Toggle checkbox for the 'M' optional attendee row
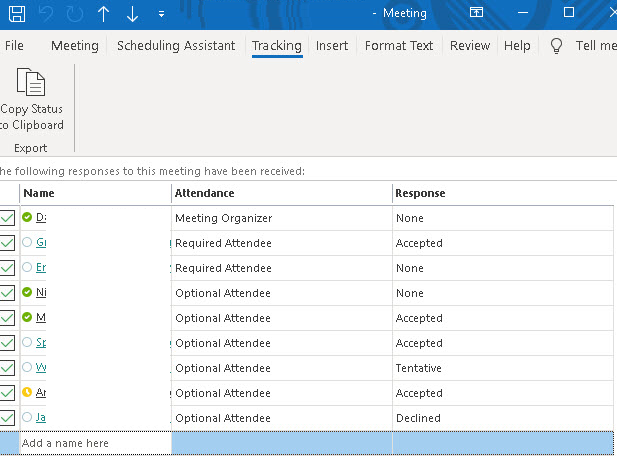The width and height of the screenshot is (617, 458). pyautogui.click(x=7, y=318)
